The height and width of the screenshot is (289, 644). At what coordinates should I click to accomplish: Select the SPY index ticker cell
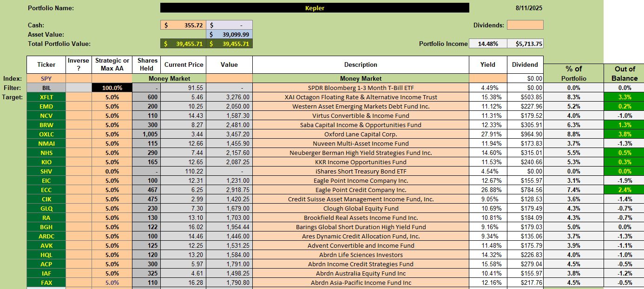[x=46, y=78]
